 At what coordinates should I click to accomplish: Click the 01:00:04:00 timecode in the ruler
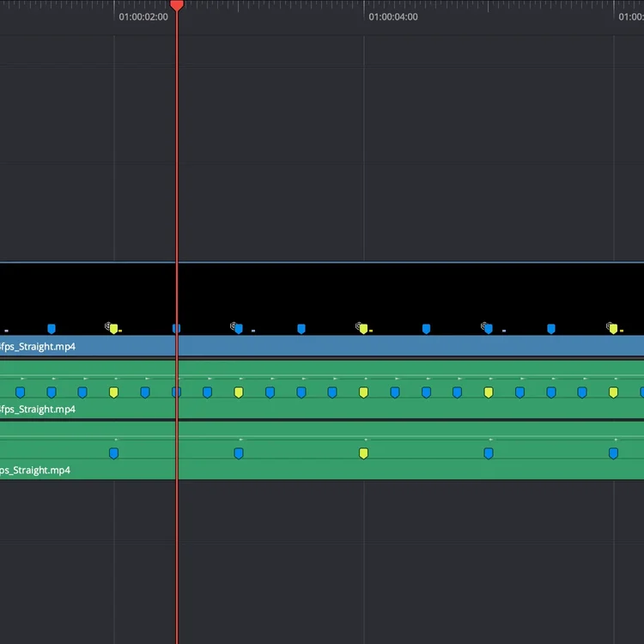pyautogui.click(x=393, y=17)
